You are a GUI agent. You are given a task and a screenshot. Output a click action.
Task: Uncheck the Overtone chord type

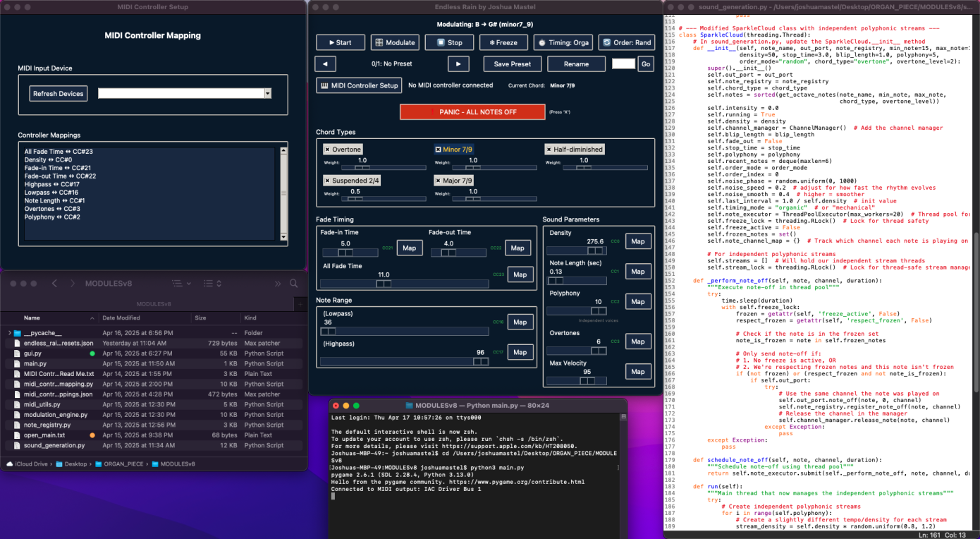pos(328,150)
